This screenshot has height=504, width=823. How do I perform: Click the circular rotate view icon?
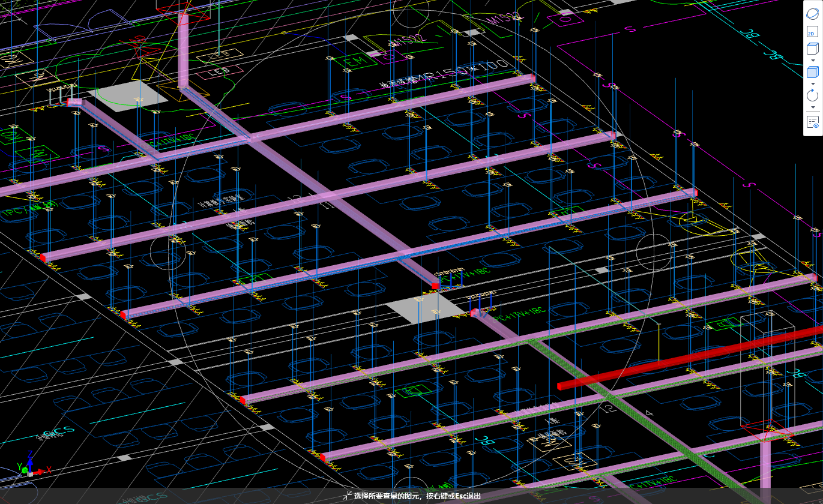(812, 95)
